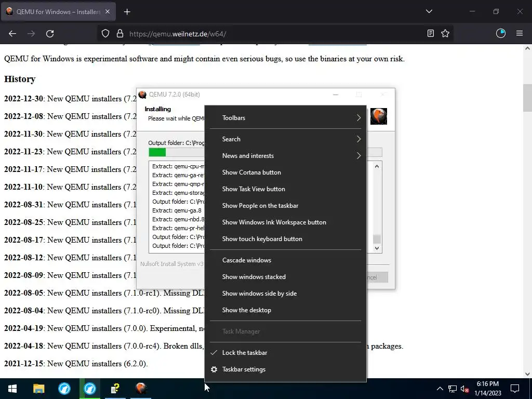Select Cascade windows

[285, 260]
